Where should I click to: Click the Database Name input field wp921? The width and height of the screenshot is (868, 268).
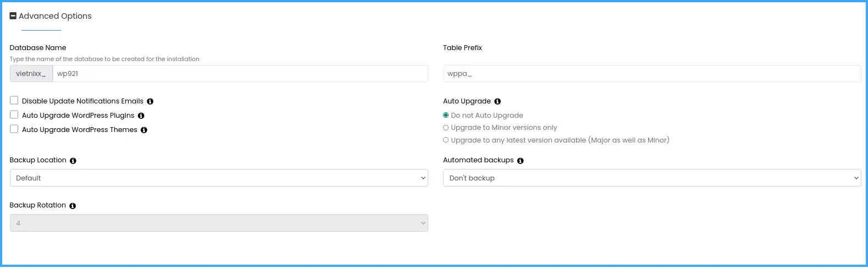240,74
